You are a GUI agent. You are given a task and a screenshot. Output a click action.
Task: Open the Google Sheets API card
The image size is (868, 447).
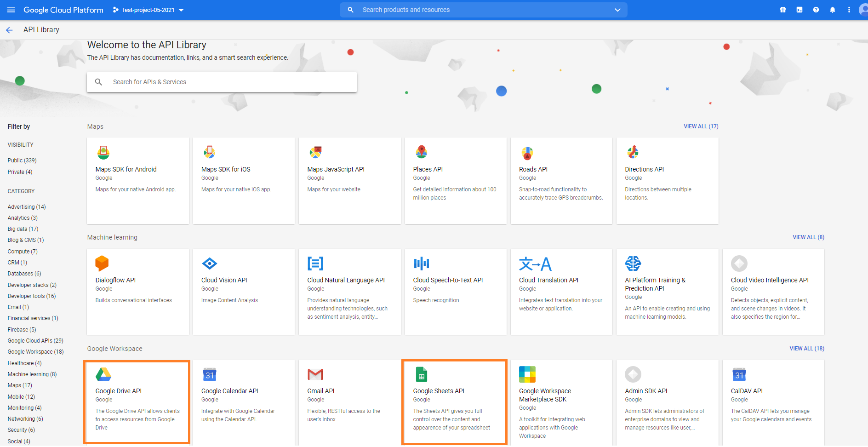pos(454,402)
